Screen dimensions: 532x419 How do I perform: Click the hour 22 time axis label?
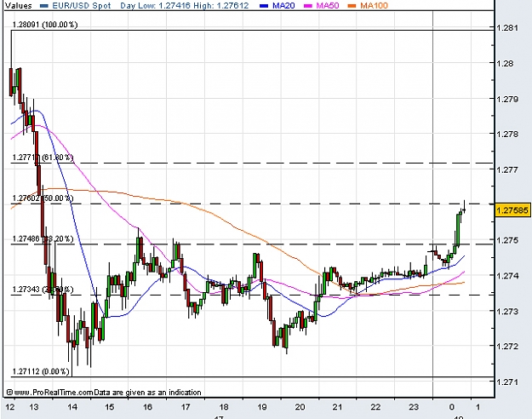pos(375,406)
